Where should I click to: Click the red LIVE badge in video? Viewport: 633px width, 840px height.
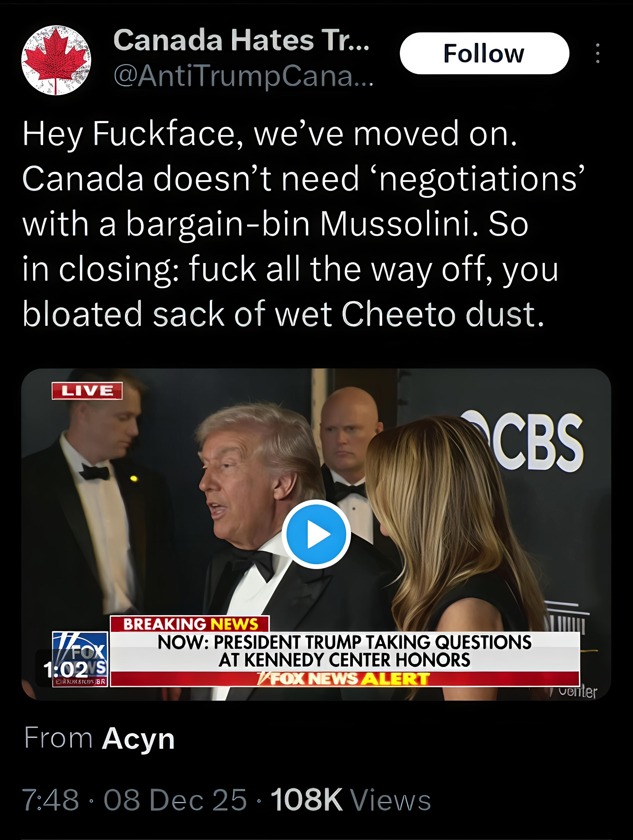click(87, 391)
